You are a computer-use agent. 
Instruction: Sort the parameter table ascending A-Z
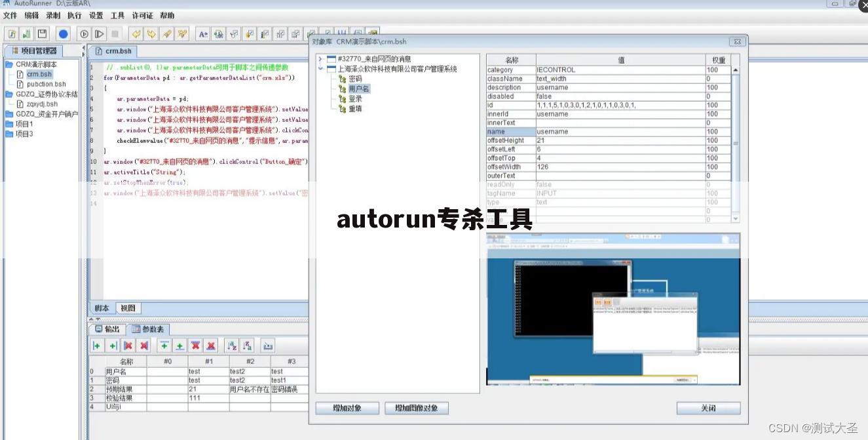coord(231,346)
